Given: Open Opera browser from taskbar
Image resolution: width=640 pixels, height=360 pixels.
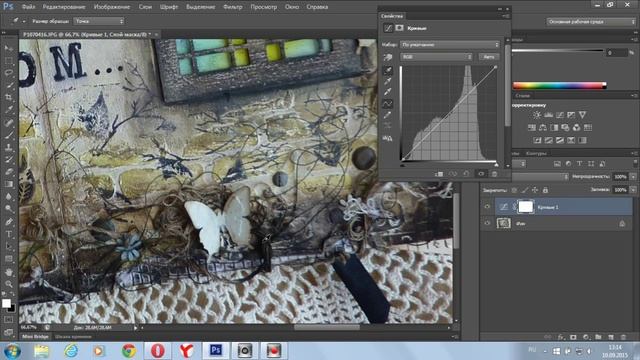Looking at the screenshot, I should coord(158,351).
